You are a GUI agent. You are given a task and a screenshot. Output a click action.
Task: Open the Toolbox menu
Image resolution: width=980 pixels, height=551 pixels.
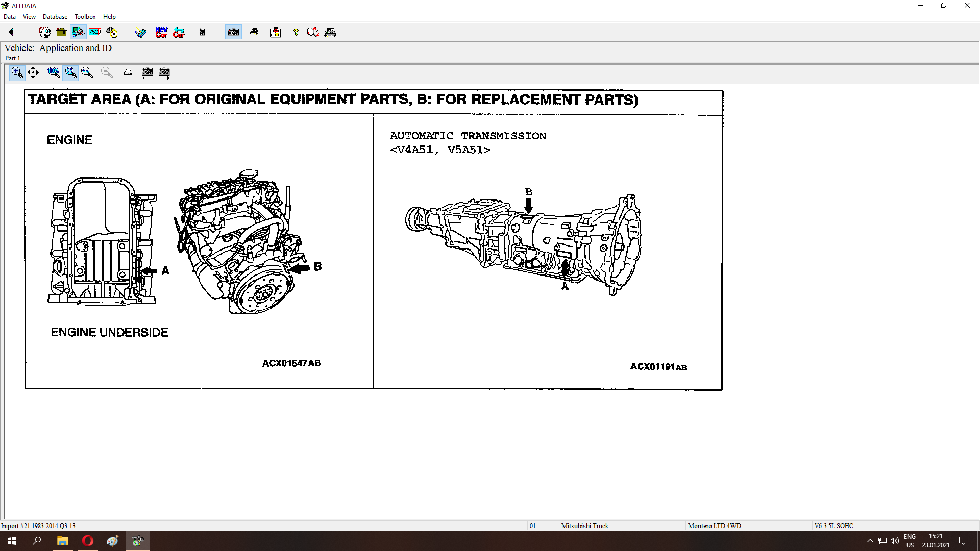(x=85, y=17)
